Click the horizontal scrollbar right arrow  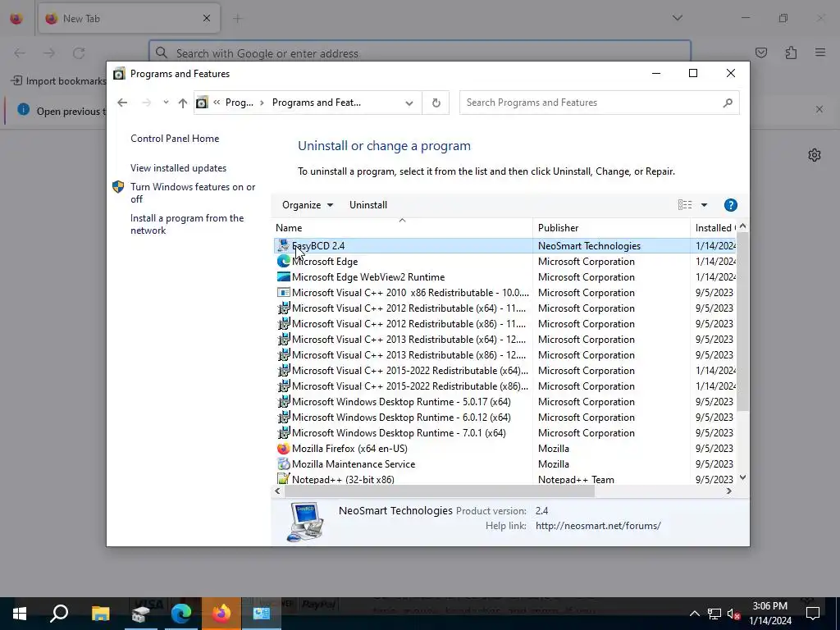[x=728, y=491]
